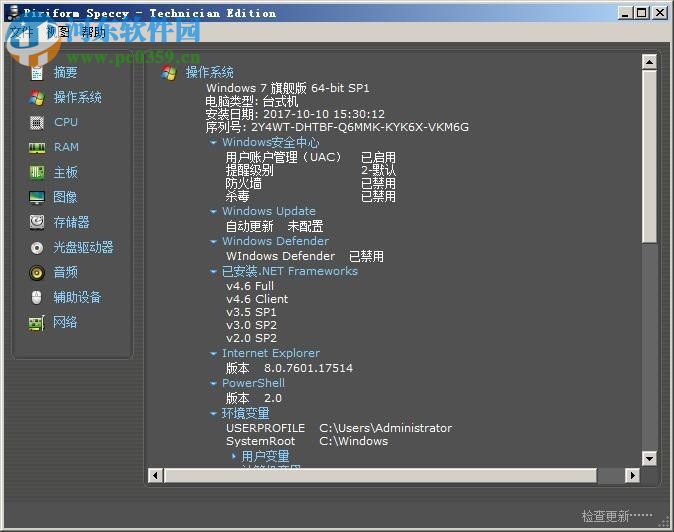Click the Windows Defender heading text
Viewport: 674px width, 532px height.
[x=276, y=241]
